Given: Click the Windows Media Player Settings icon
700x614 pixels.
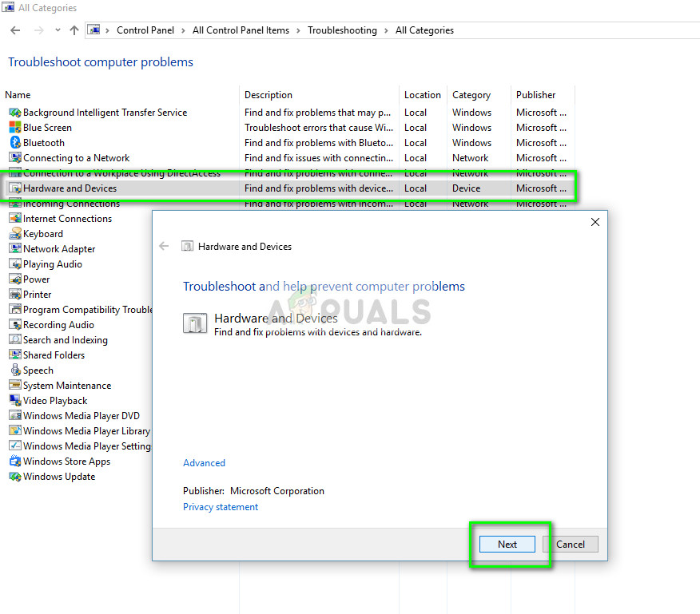Looking at the screenshot, I should point(15,446).
